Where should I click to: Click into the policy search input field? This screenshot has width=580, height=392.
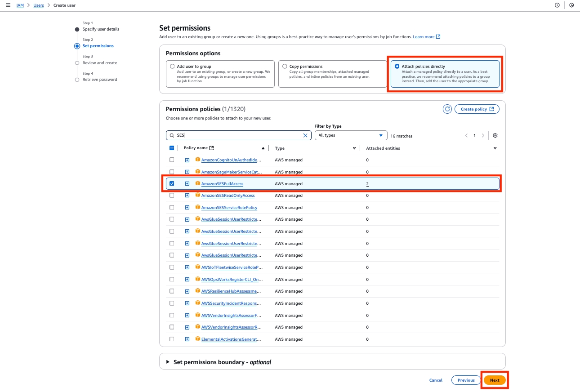[x=238, y=135]
